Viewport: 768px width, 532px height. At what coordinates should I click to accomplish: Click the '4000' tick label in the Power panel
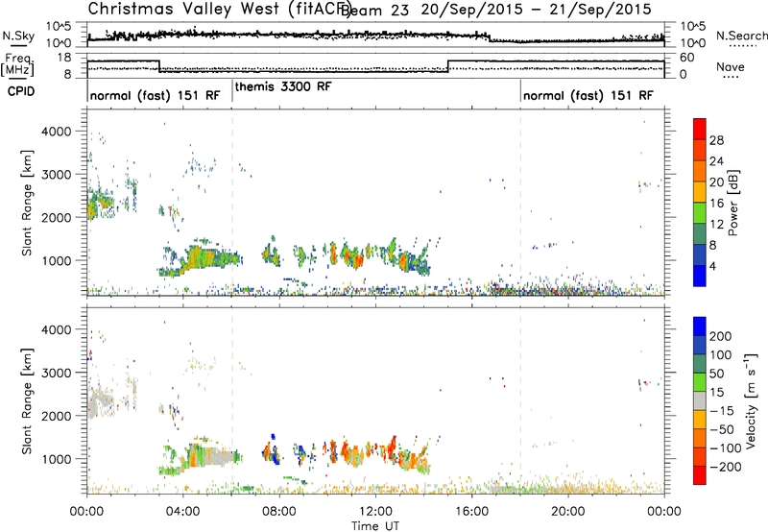[56, 132]
